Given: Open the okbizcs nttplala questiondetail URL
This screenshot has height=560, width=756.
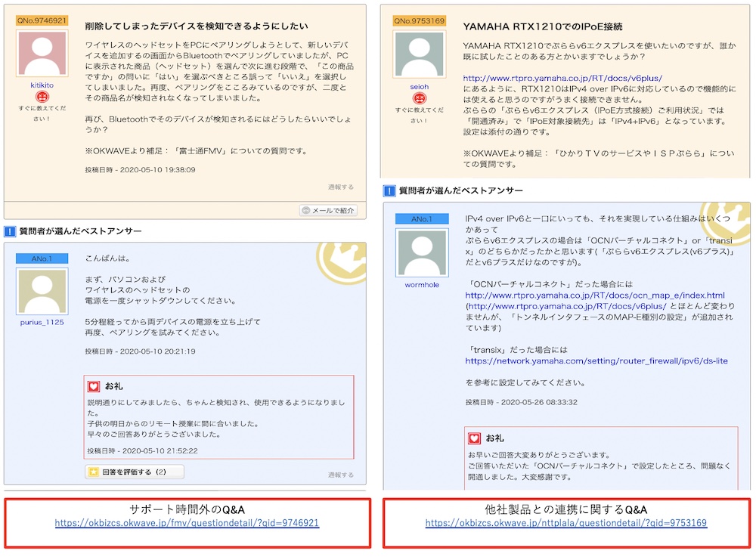Looking at the screenshot, I should point(565,523).
